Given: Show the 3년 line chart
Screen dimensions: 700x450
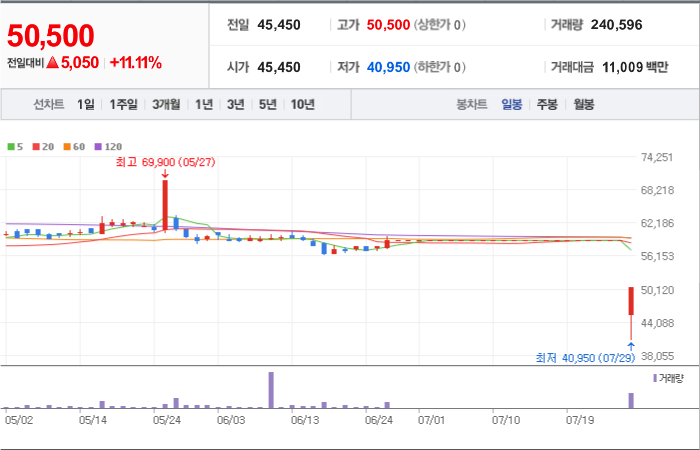Looking at the screenshot, I should coord(236,104).
